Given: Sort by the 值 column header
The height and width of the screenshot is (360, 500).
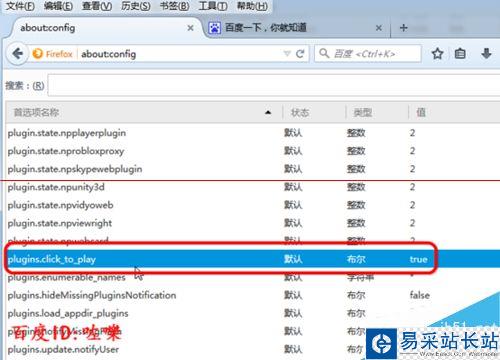Looking at the screenshot, I should pos(454,112).
